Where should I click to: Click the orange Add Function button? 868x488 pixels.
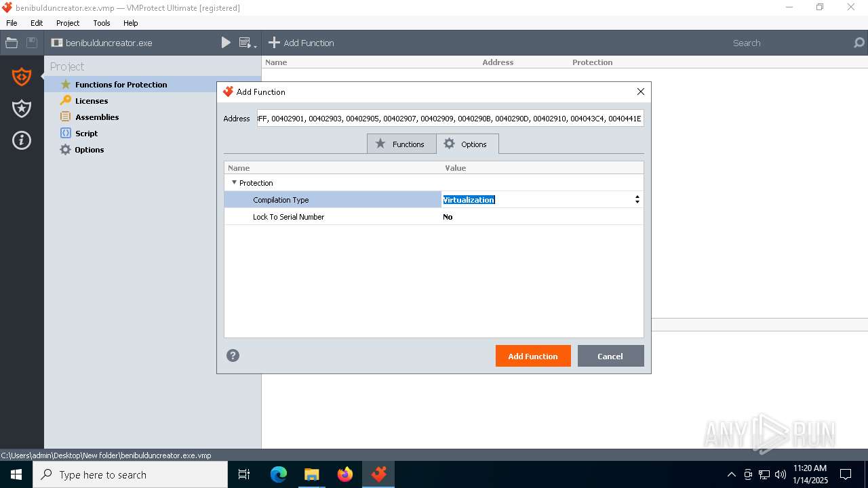(x=533, y=356)
